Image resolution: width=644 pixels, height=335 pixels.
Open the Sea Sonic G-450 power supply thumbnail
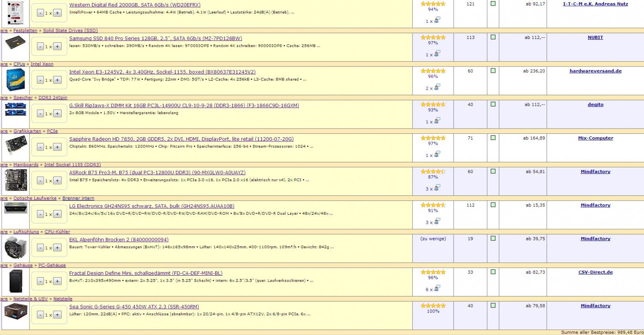click(16, 312)
